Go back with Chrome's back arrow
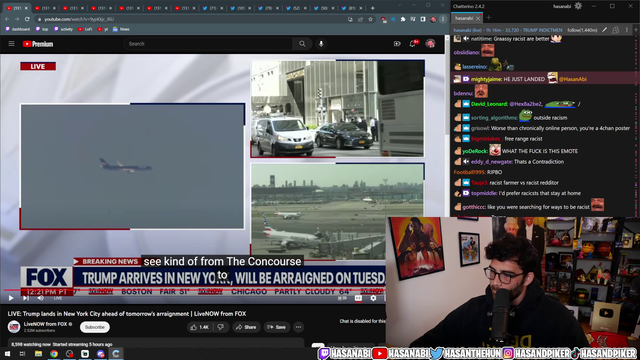This screenshot has width=640, height=360. coord(7,19)
